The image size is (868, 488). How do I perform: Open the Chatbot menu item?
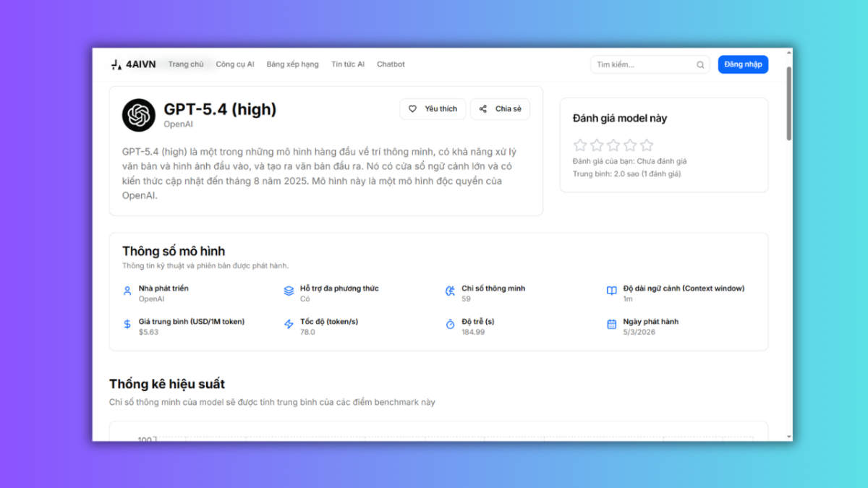391,64
